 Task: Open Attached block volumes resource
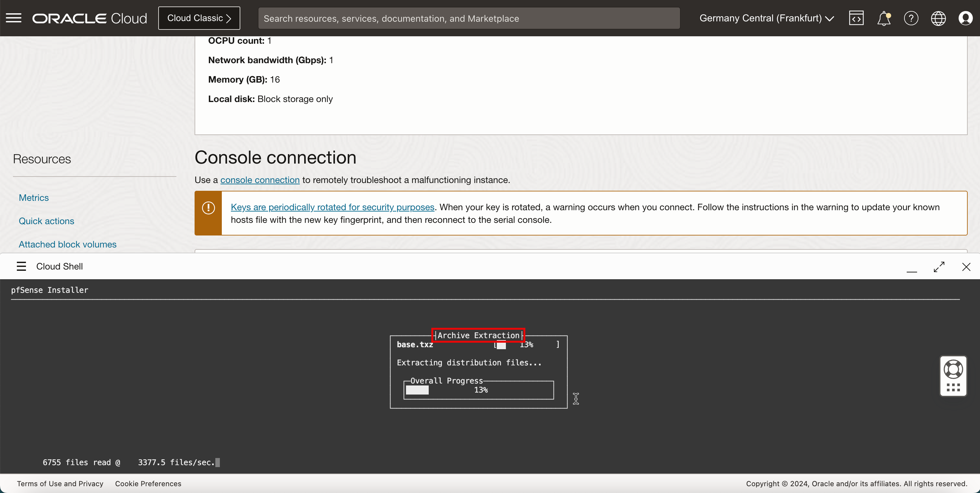click(67, 244)
